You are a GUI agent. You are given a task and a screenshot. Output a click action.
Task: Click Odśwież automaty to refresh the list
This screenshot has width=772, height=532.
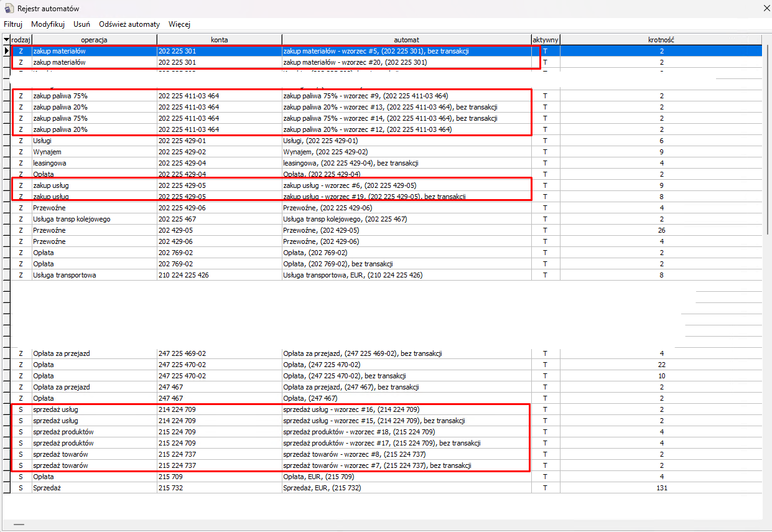click(129, 24)
